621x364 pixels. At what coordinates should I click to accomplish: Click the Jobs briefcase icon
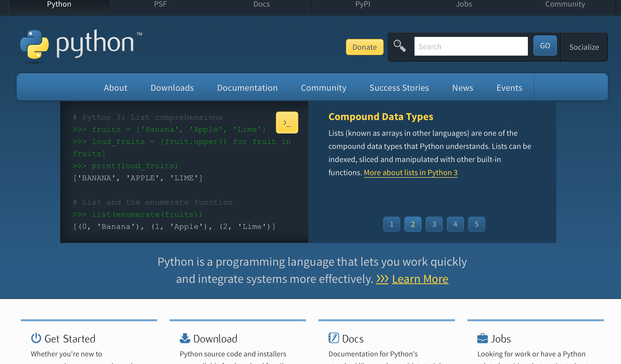coord(482,338)
